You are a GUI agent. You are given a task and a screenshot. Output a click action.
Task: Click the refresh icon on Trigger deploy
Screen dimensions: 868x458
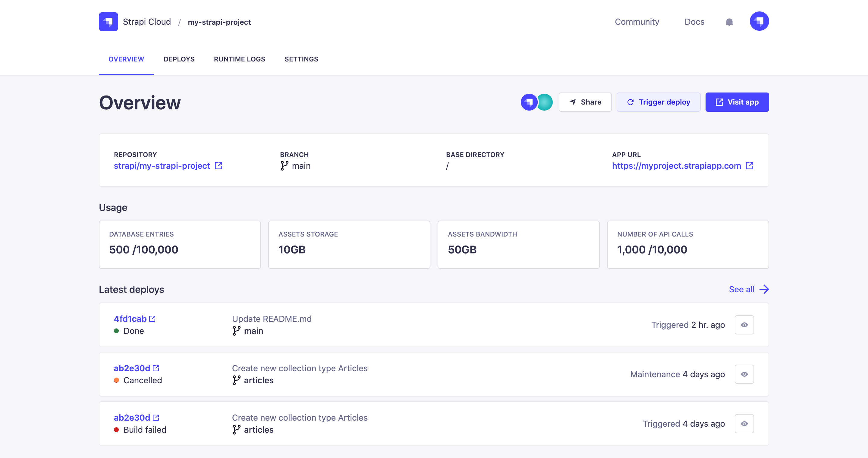tap(630, 102)
